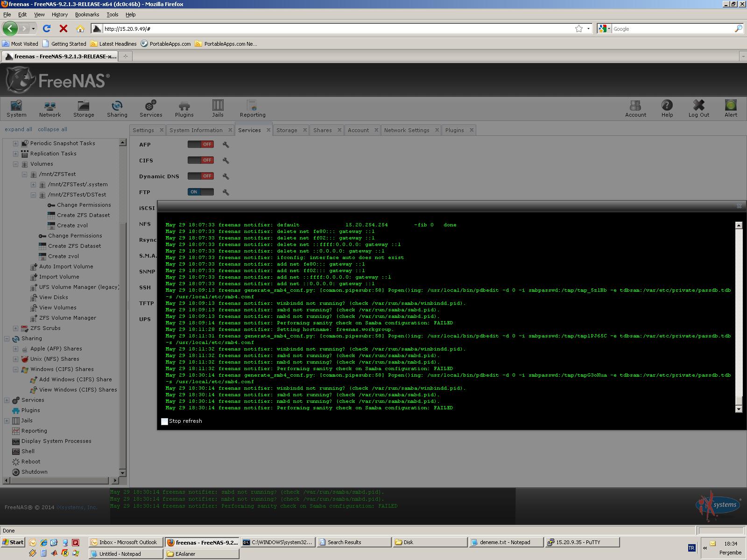The height and width of the screenshot is (560, 747).
Task: Click the expand all link
Action: coord(19,129)
